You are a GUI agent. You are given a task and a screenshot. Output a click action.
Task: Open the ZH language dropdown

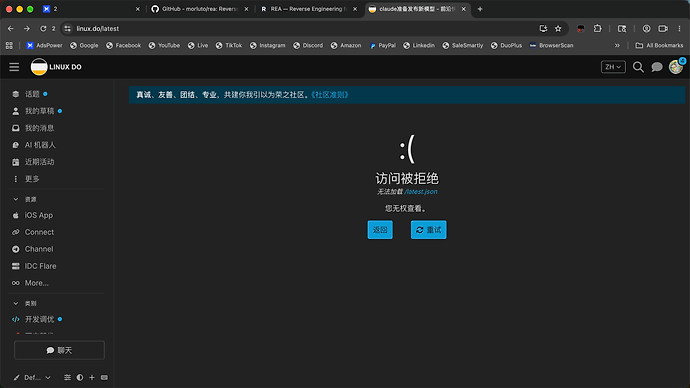pyautogui.click(x=613, y=67)
